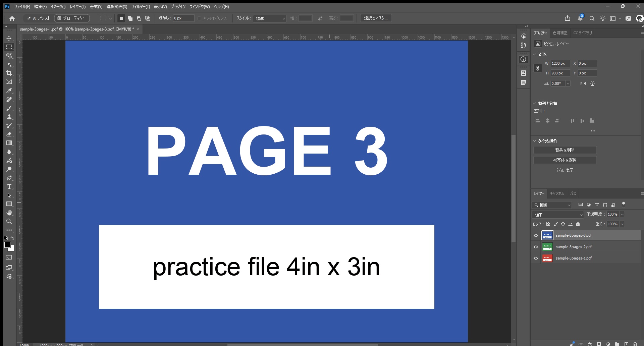Click the sample-3pages-2.pdf layer thumbnail
644x346 pixels.
click(547, 247)
